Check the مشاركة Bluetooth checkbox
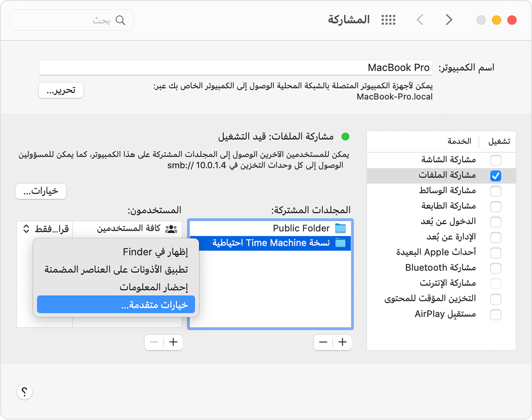This screenshot has height=420, width=532. 496,268
